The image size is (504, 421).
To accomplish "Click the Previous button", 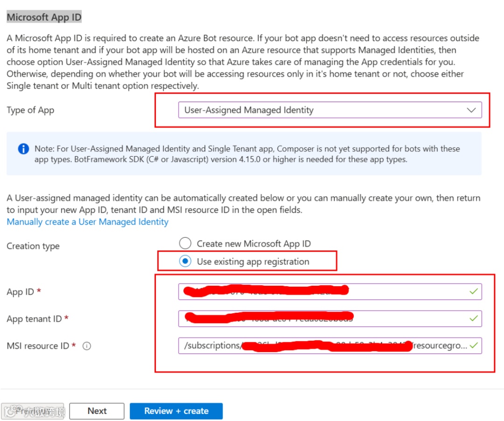I will [33, 411].
